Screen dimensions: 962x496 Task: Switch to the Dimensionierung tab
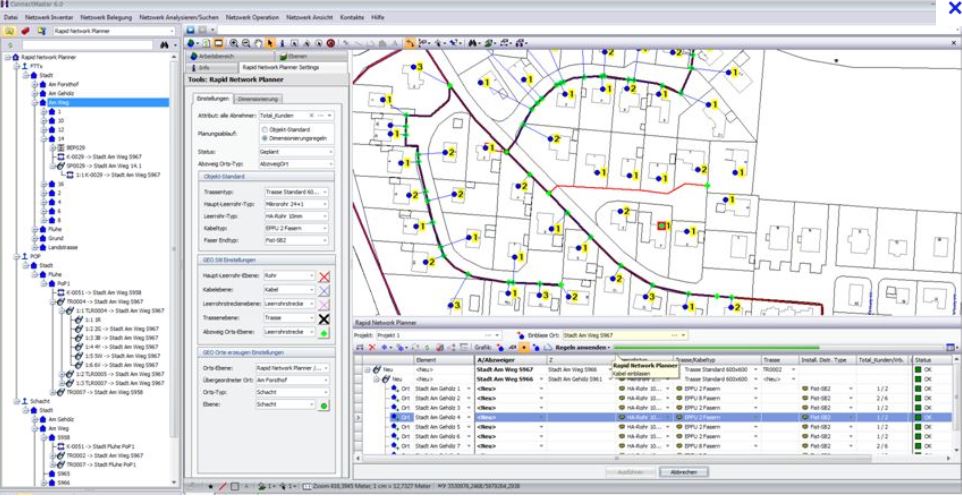click(x=259, y=99)
